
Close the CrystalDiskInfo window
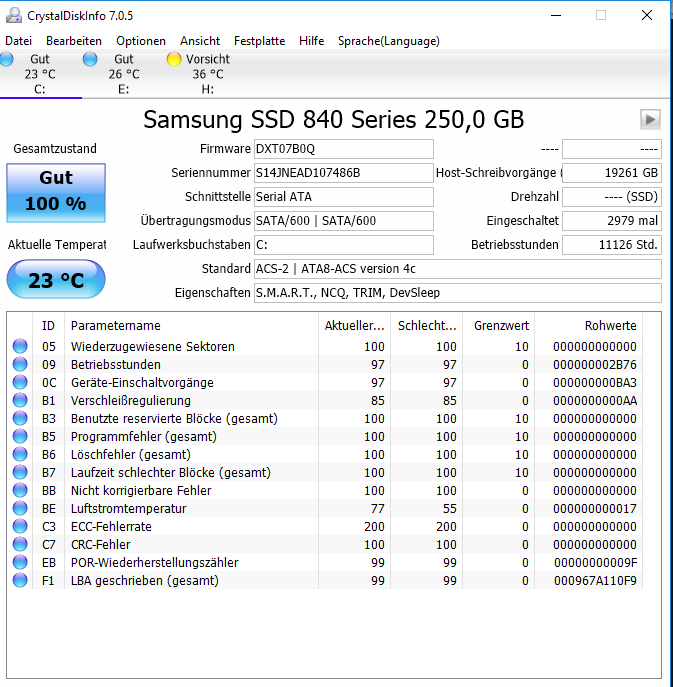647,15
